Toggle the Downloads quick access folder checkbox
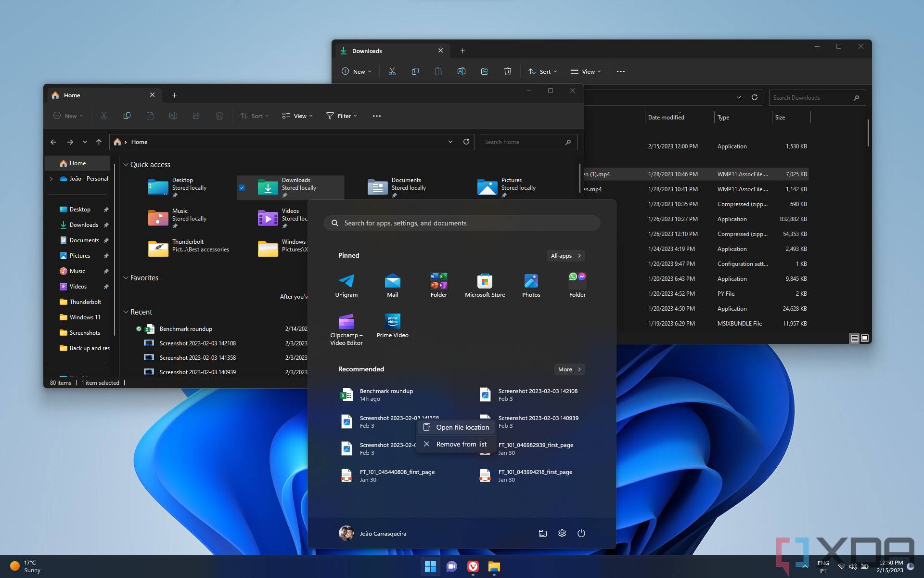The image size is (924, 578). 242,188
